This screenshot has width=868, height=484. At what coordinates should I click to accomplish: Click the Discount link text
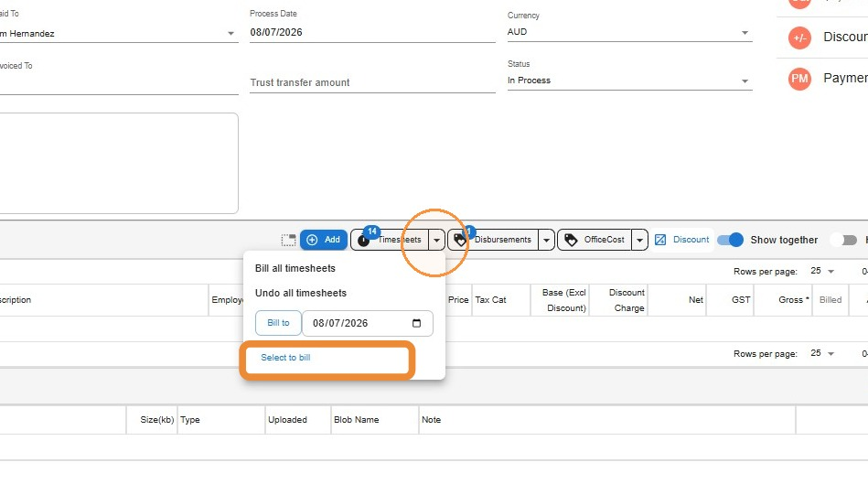[691, 240]
